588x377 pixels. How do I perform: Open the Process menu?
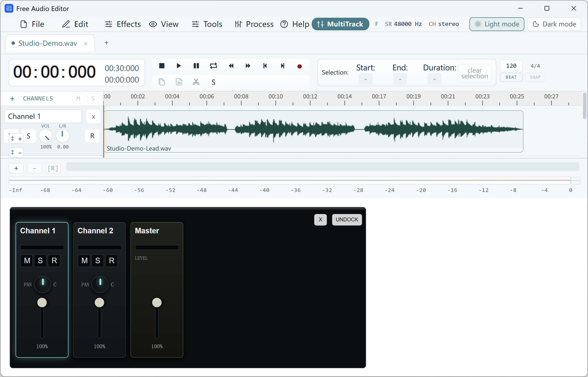(254, 24)
